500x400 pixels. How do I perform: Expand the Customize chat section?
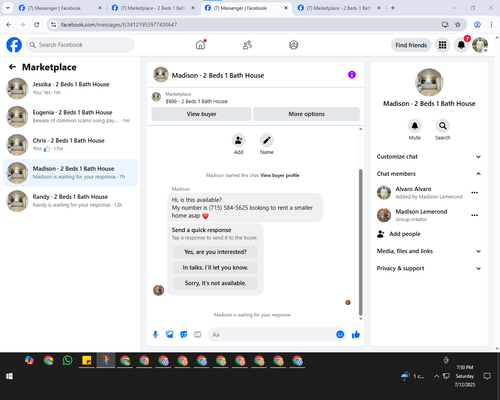coord(429,157)
